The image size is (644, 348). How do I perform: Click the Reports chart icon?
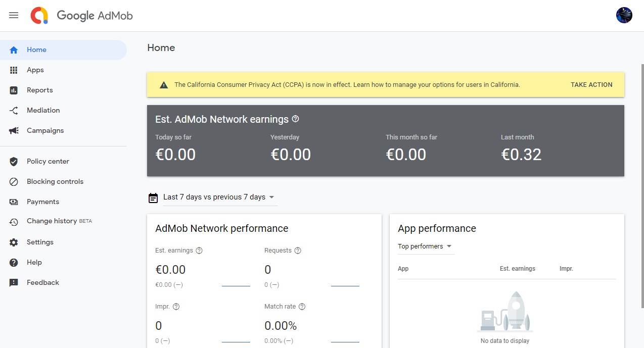pos(14,90)
